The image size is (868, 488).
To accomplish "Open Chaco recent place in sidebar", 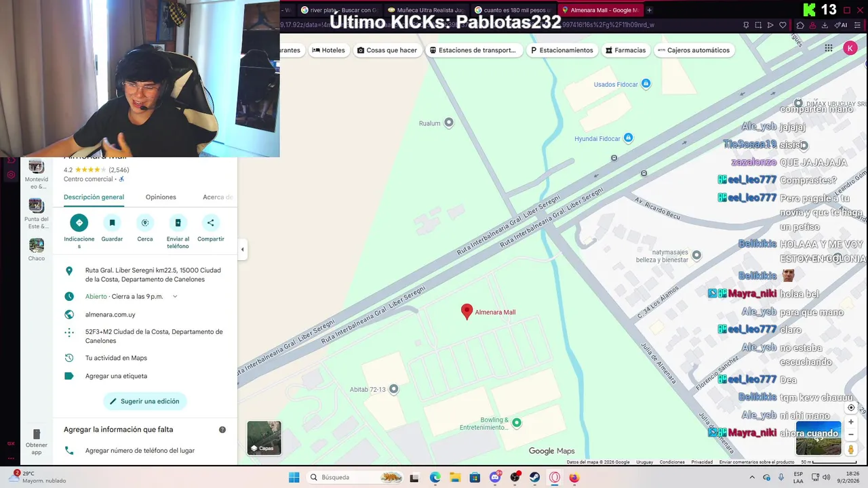I will pyautogui.click(x=37, y=249).
